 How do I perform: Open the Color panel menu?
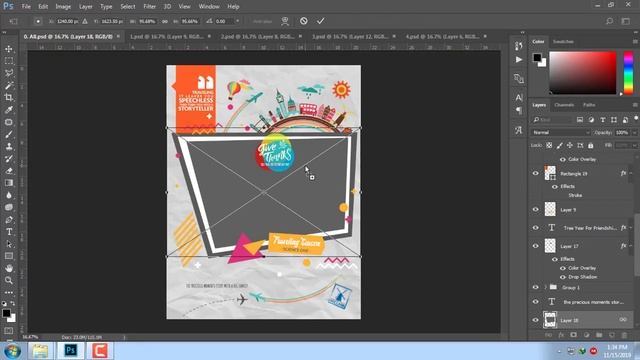(x=635, y=42)
